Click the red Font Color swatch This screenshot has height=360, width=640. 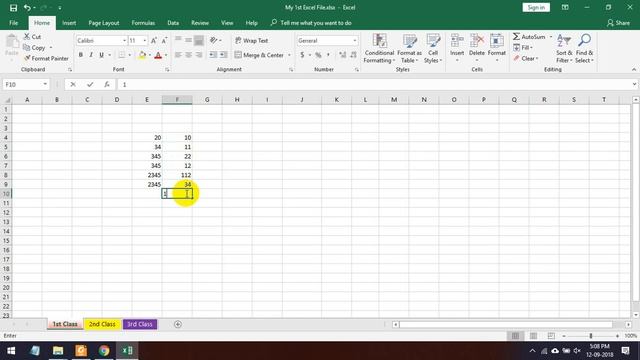click(x=158, y=55)
